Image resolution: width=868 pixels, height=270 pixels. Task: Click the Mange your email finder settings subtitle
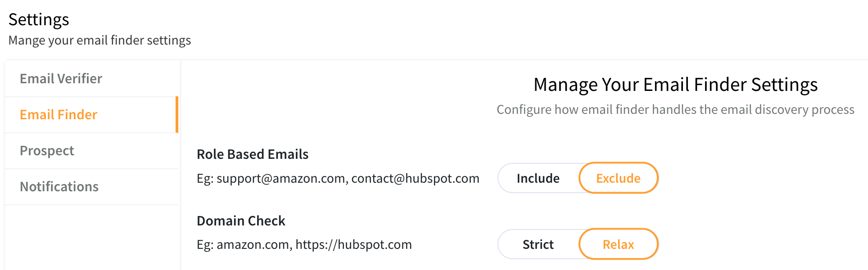pyautogui.click(x=99, y=40)
